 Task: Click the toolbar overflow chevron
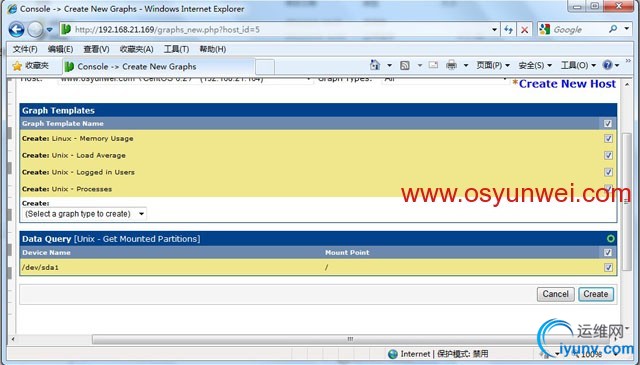(x=628, y=60)
